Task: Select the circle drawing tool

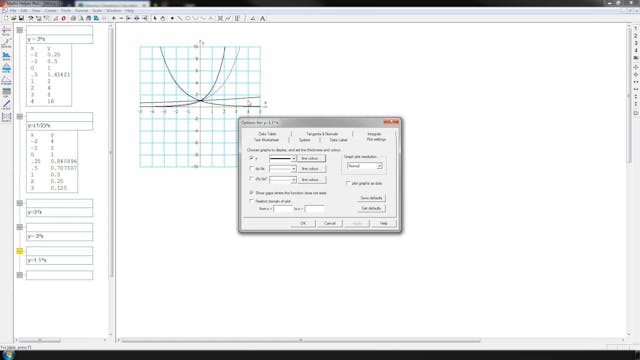Action: tap(188, 18)
